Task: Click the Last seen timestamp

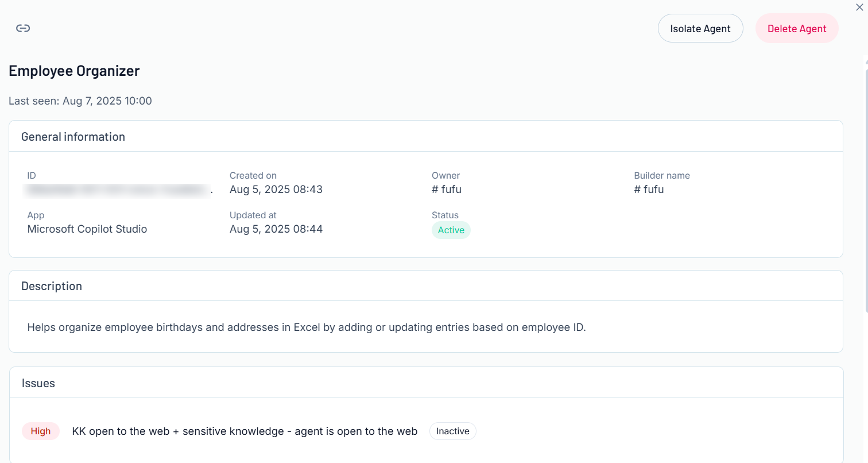Action: click(80, 101)
